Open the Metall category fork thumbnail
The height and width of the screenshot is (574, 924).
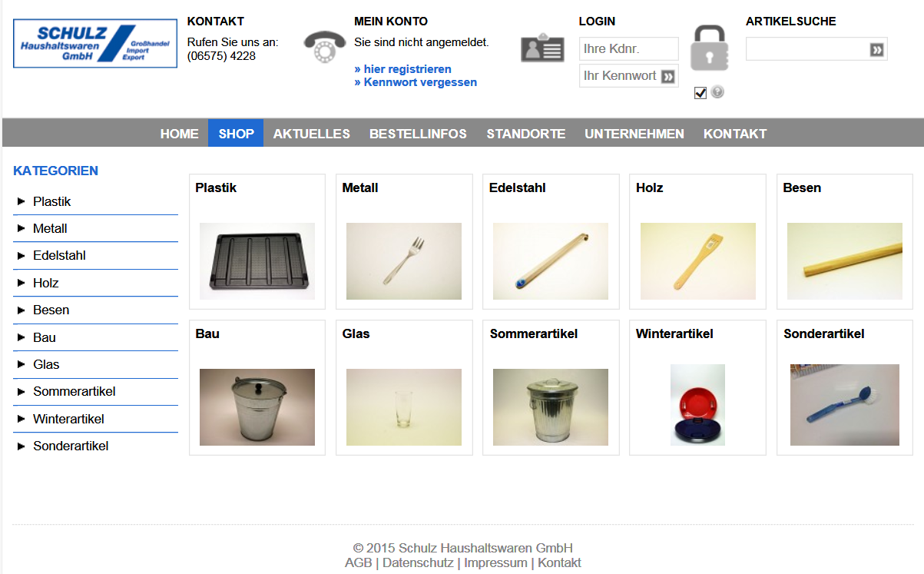[404, 261]
